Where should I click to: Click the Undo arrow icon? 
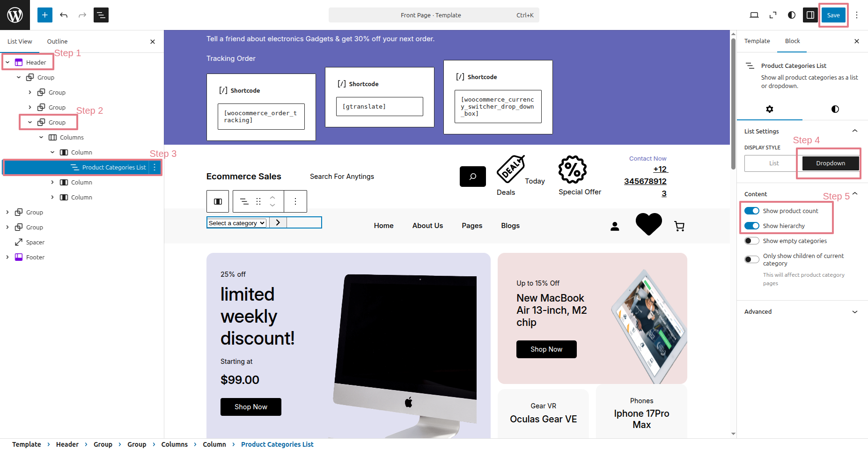[x=64, y=15]
